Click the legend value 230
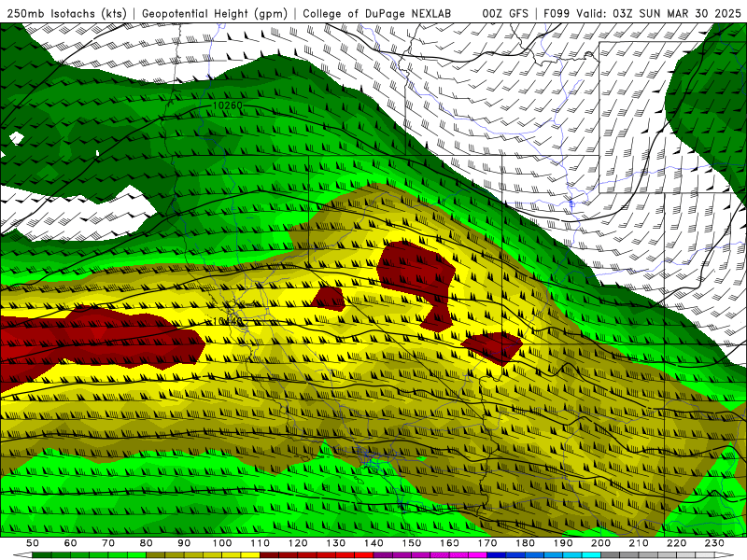 click(714, 543)
